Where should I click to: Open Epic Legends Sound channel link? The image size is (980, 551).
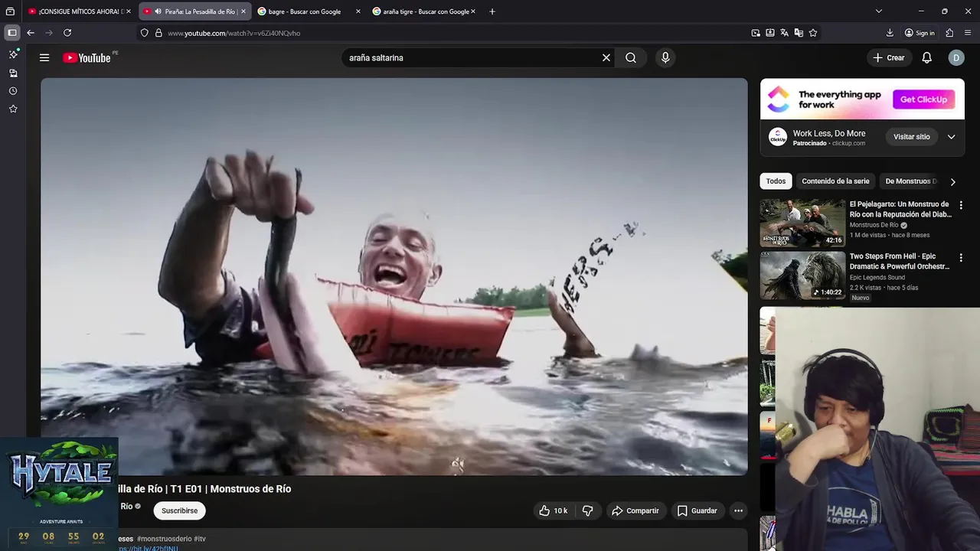point(877,277)
